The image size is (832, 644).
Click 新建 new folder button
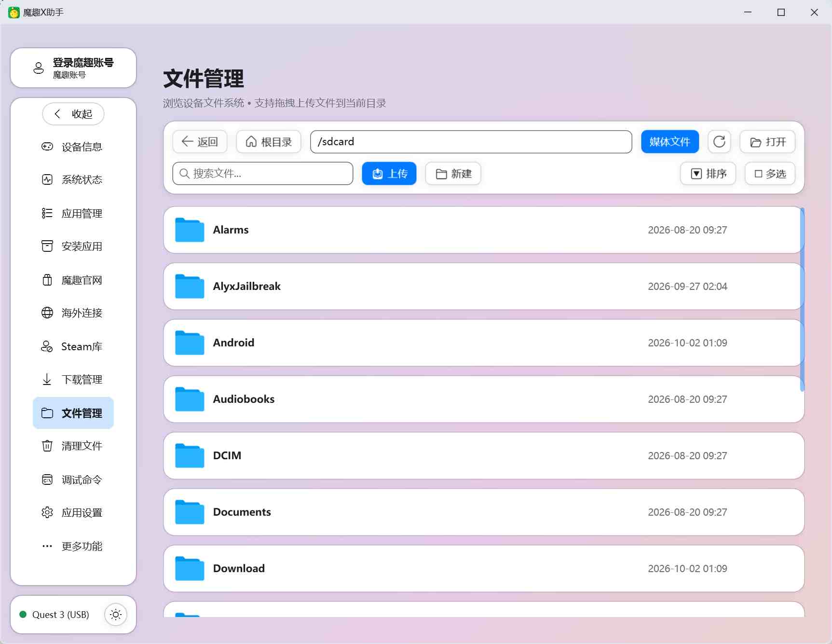click(x=453, y=174)
